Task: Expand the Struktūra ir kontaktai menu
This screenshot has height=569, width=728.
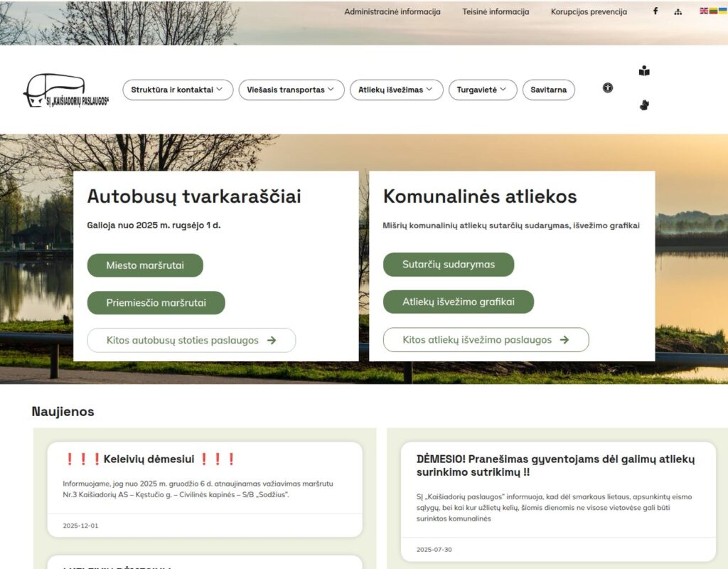Action: point(178,90)
